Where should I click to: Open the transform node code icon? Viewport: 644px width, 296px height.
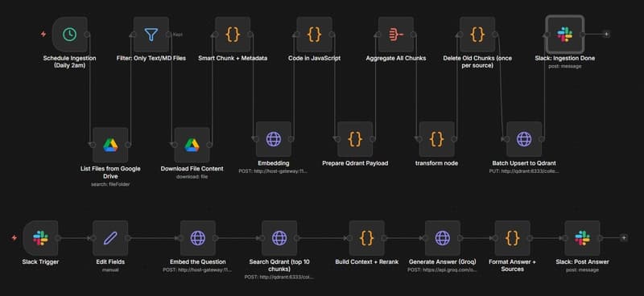(436, 139)
